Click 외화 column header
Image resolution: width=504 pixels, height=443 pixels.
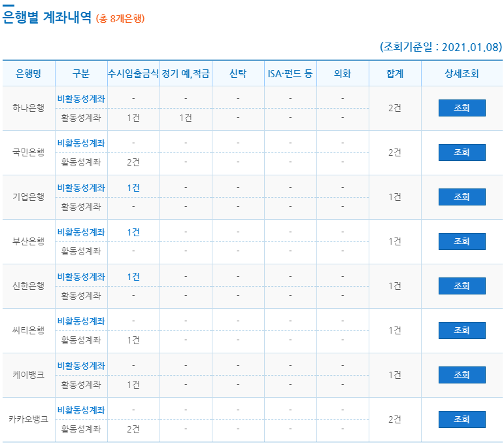[x=343, y=74]
